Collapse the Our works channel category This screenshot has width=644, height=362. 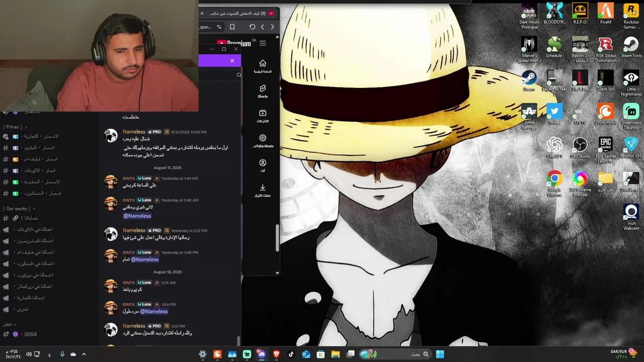click(19, 209)
